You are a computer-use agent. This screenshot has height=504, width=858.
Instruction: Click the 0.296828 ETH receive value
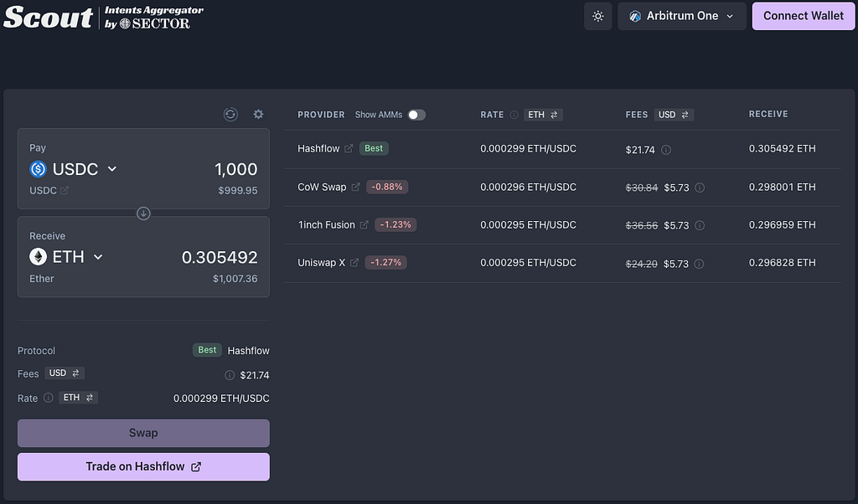pos(782,263)
